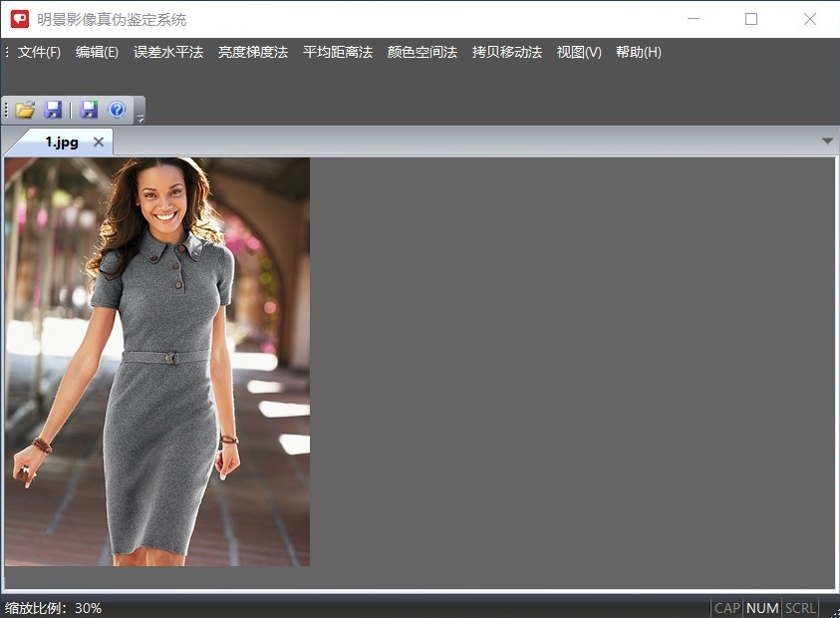Expand the toolbar options overflow arrow
This screenshot has height=618, width=840.
[x=140, y=119]
